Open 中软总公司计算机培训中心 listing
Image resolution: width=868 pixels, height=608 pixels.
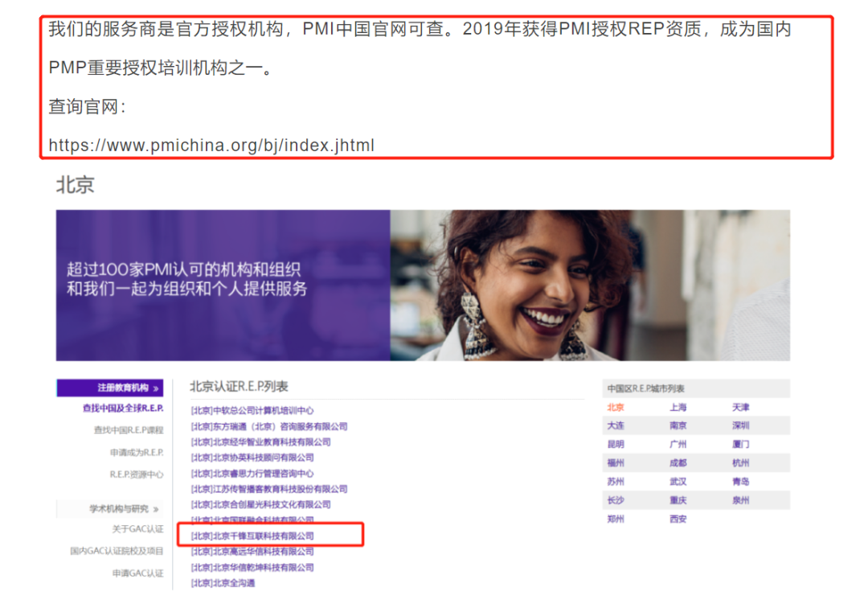(x=252, y=410)
